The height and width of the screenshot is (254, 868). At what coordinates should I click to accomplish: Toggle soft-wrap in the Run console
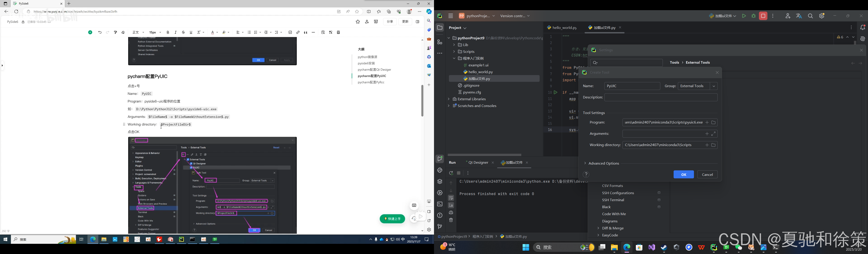tap(451, 198)
